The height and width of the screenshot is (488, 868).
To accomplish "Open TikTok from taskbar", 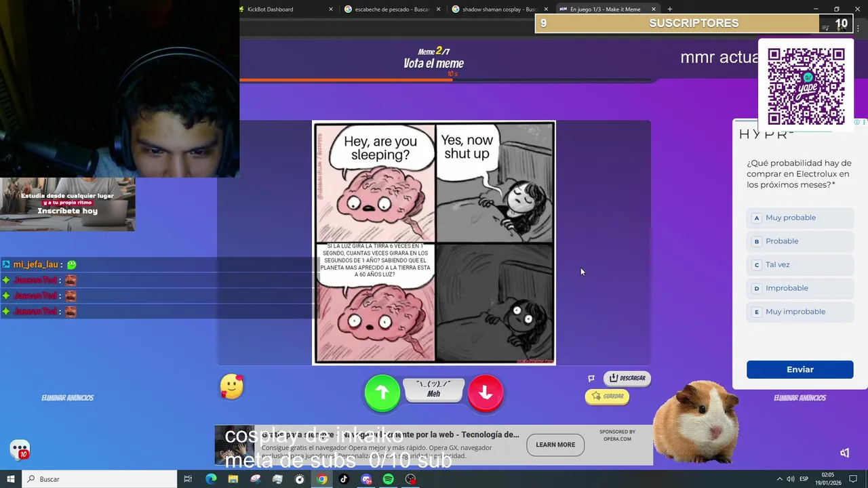I will coord(344,479).
